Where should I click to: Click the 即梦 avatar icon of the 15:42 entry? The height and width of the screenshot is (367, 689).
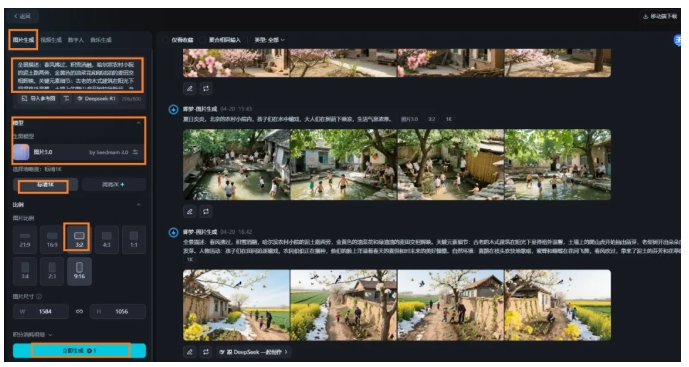174,232
